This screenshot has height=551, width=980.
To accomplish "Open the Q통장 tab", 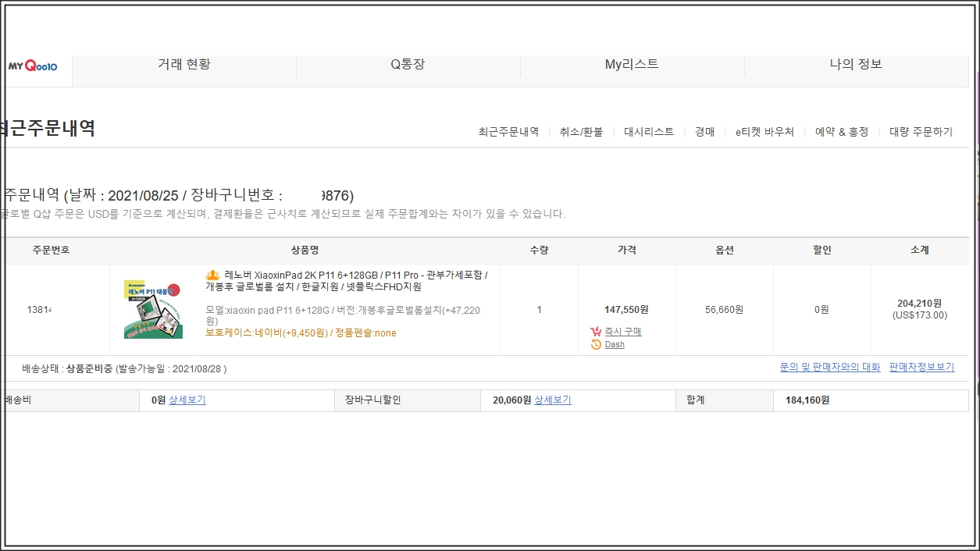I will click(408, 65).
